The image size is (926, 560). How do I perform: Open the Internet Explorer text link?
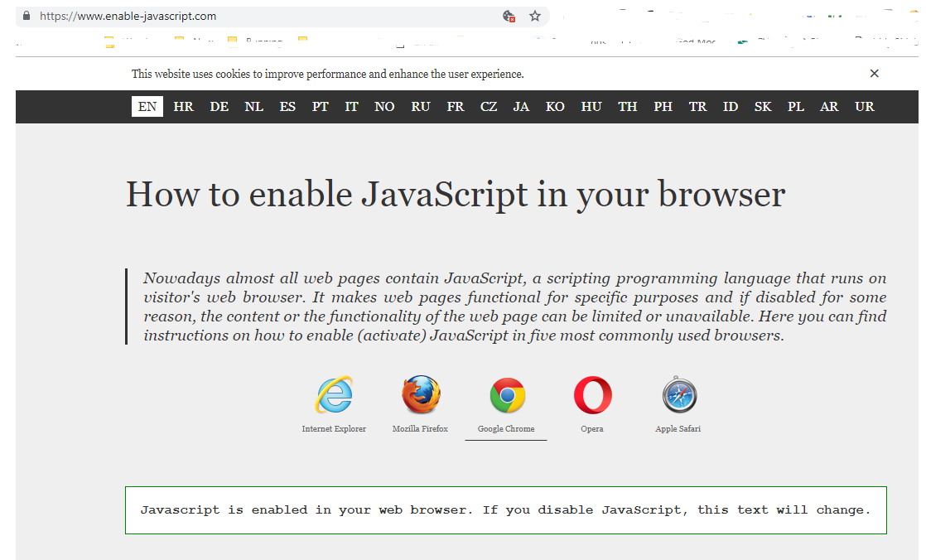(x=334, y=429)
